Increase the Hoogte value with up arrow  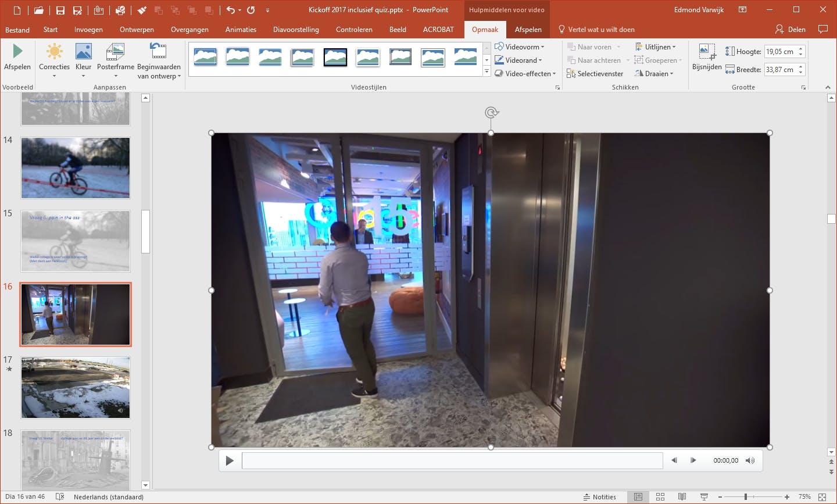[801, 49]
